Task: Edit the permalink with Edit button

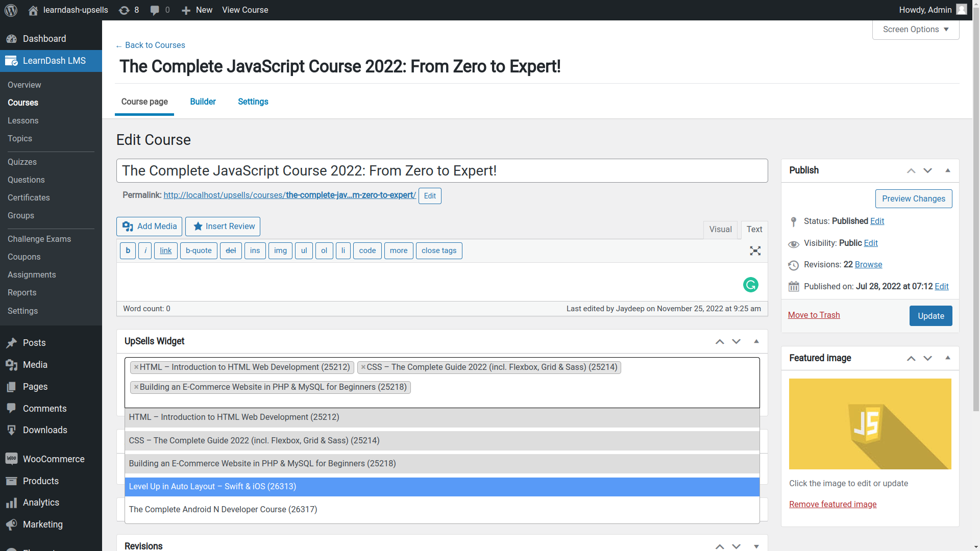Action: pyautogui.click(x=430, y=196)
